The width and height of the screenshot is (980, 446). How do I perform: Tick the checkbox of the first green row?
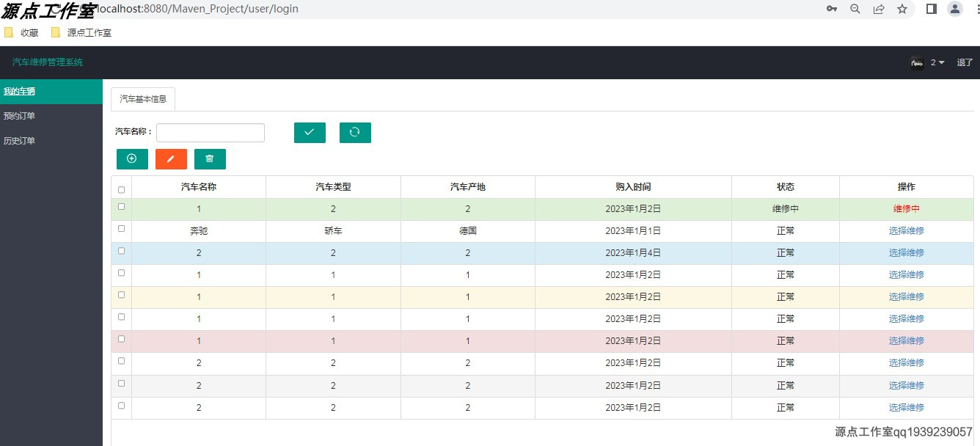click(x=121, y=206)
